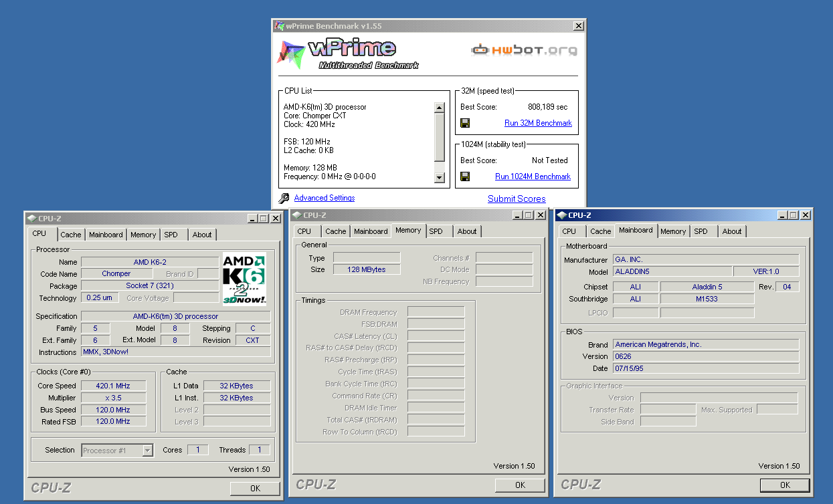Image resolution: width=833 pixels, height=504 pixels.
Task: Click the Package field Socket 7 (321)
Action: pos(150,286)
